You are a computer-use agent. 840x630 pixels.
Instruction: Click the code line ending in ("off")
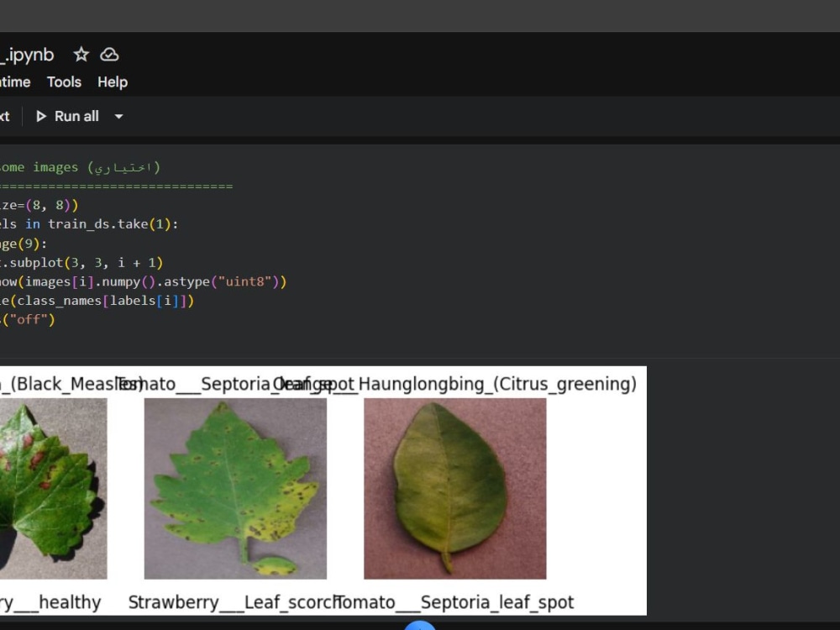(x=28, y=320)
